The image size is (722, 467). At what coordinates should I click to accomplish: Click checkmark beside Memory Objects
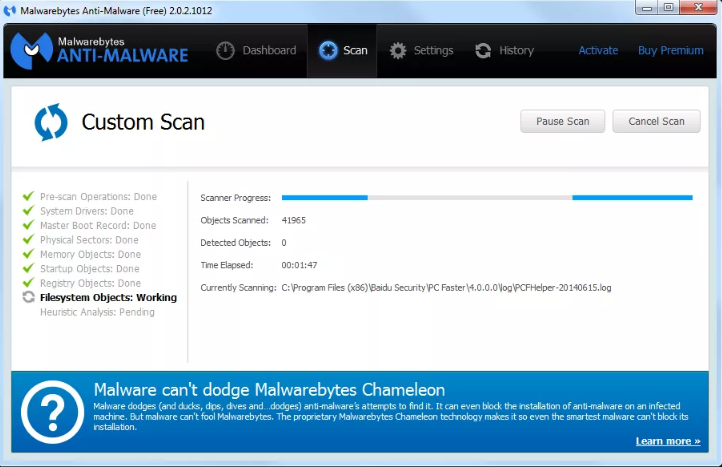[x=29, y=253]
